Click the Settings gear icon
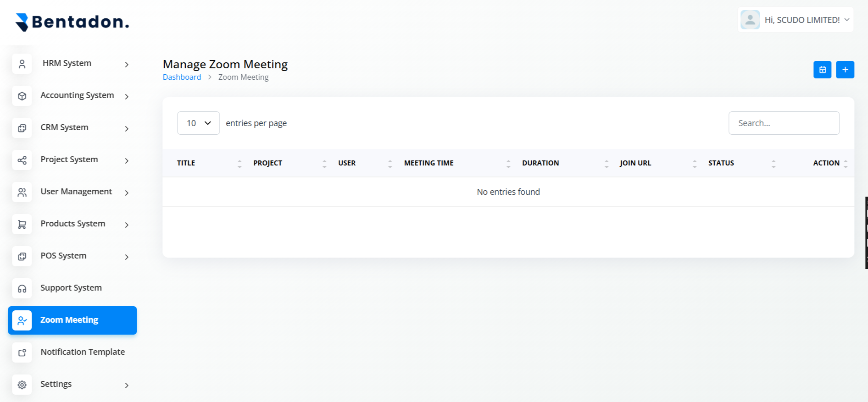The image size is (868, 402). (x=22, y=385)
